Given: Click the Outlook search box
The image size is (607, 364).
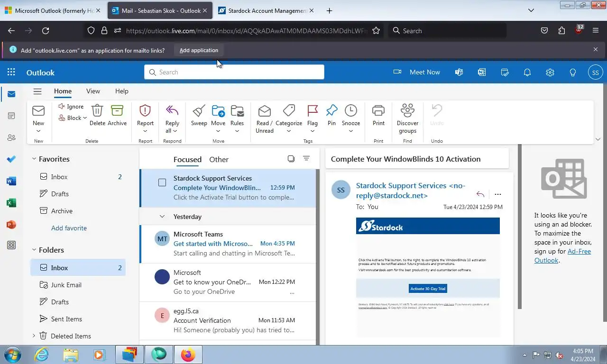Looking at the screenshot, I should (x=234, y=72).
